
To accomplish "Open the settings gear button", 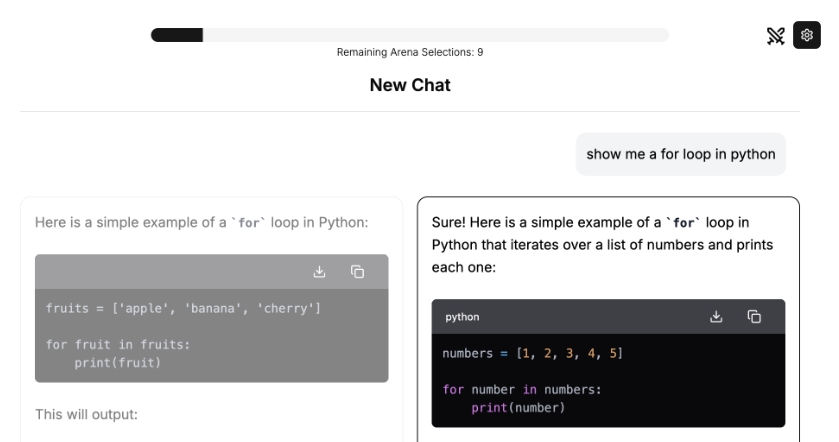I will click(x=806, y=35).
